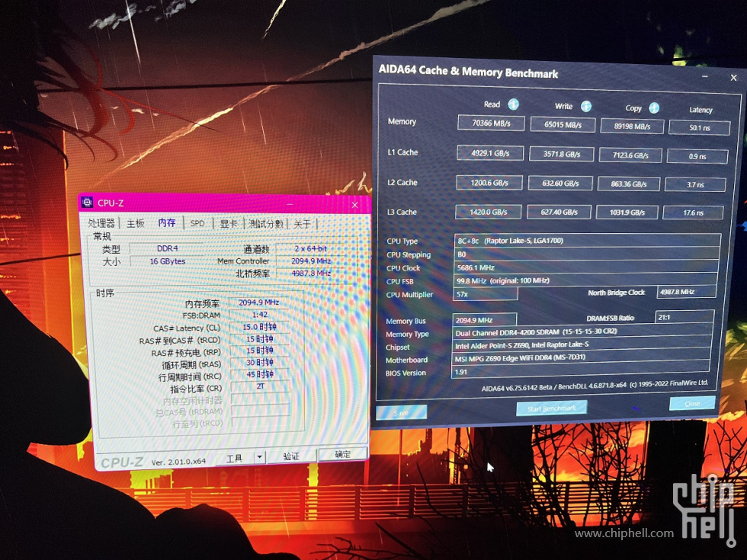Click the L3 Cache Copy value 1031.9 GB/s
Screen dimensions: 747x560
(x=627, y=213)
